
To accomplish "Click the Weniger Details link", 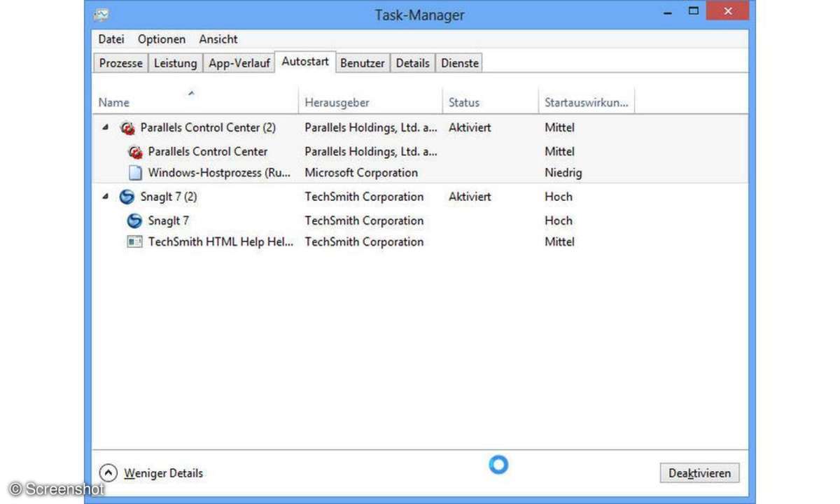I will pyautogui.click(x=163, y=474).
